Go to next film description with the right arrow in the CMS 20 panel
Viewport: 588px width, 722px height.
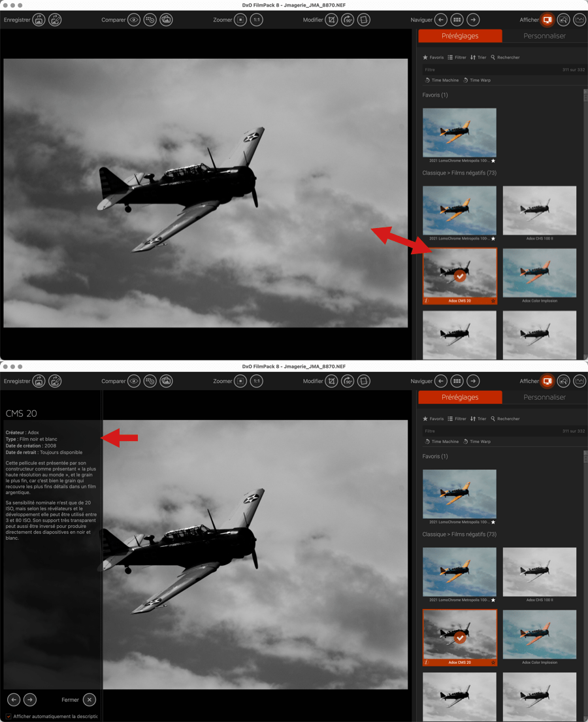pos(30,700)
